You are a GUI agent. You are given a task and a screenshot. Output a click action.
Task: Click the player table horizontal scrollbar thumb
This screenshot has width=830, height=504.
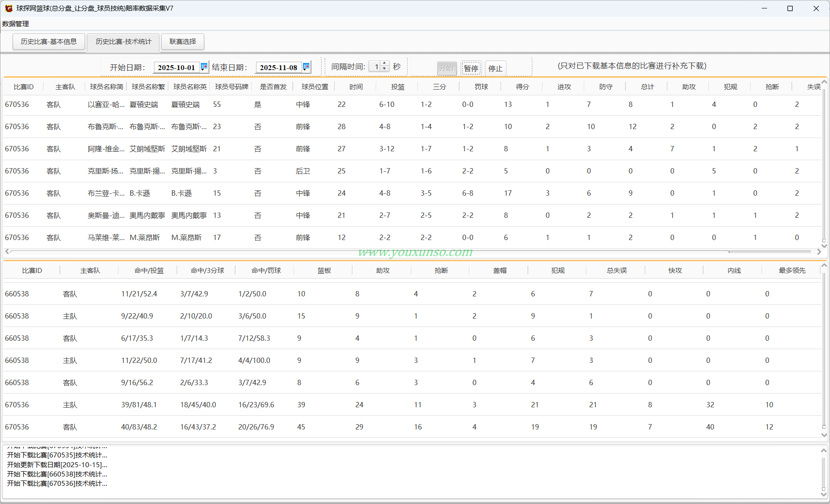[x=369, y=252]
